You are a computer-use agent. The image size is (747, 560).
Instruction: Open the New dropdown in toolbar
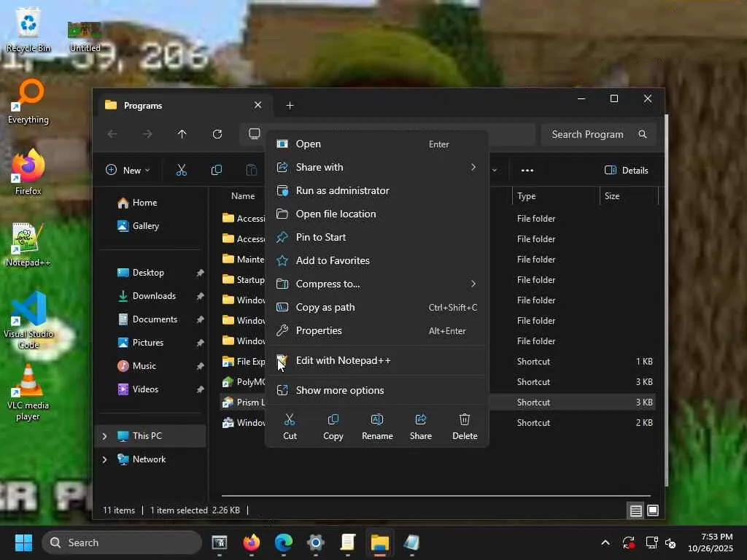tap(127, 170)
